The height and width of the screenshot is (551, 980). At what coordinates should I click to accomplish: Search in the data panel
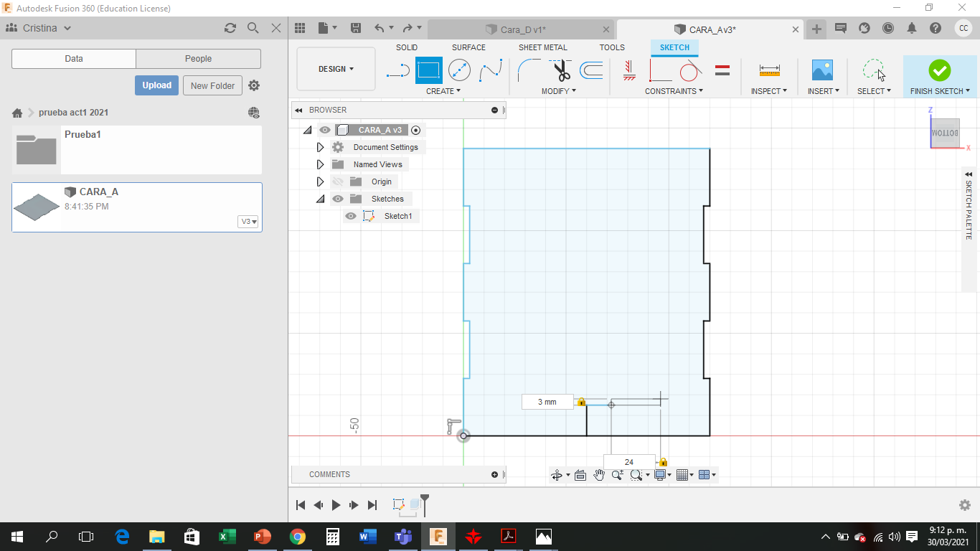[x=253, y=28]
